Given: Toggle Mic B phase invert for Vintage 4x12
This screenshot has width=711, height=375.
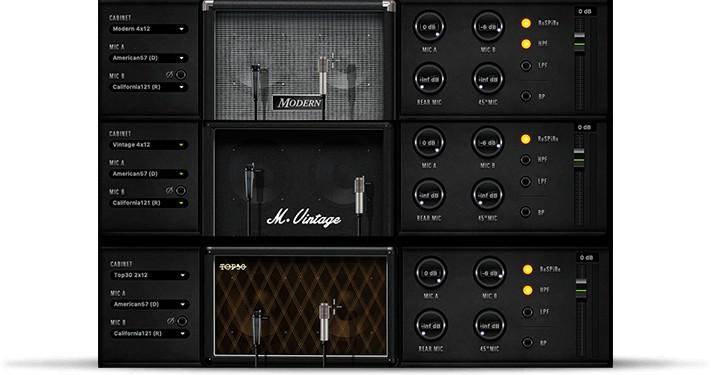Looking at the screenshot, I should tap(180, 191).
